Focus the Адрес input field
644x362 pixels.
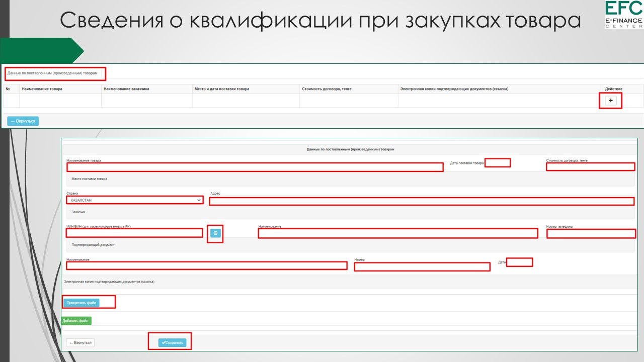(x=422, y=201)
